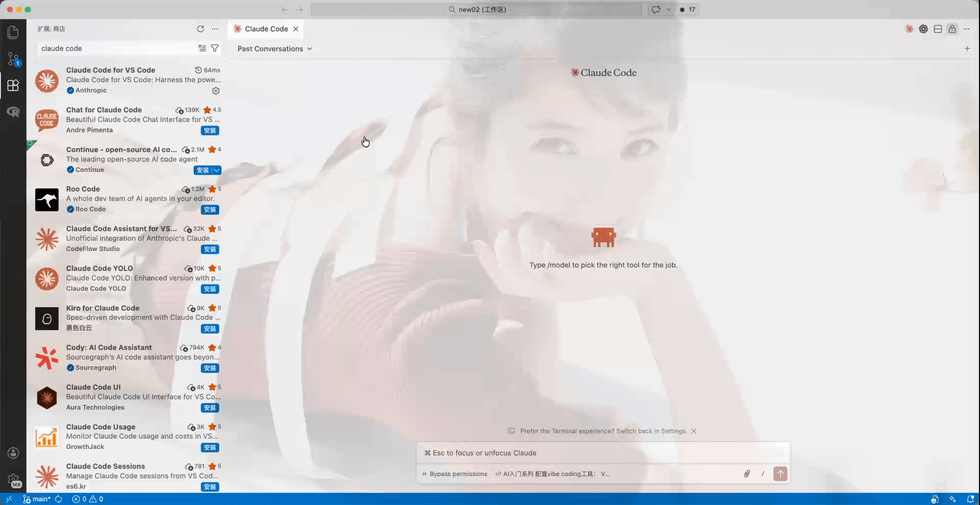Install the Chat for Claude Code extension
The height and width of the screenshot is (505, 980).
[x=210, y=131]
